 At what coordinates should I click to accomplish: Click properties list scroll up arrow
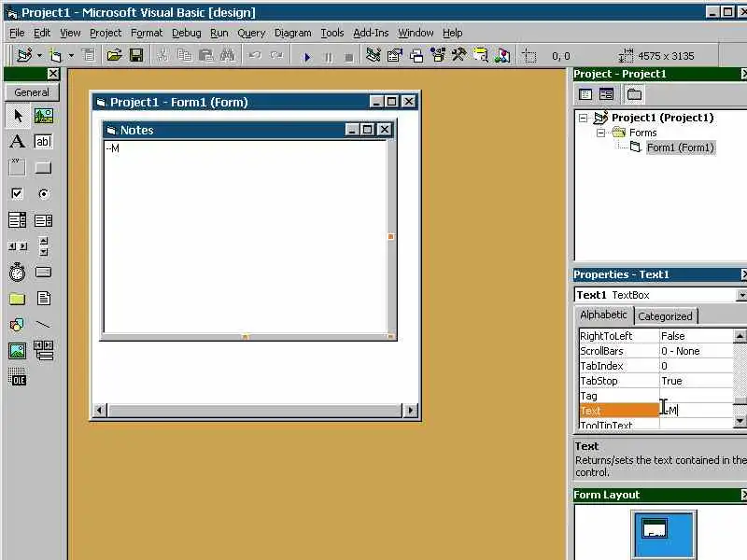740,336
